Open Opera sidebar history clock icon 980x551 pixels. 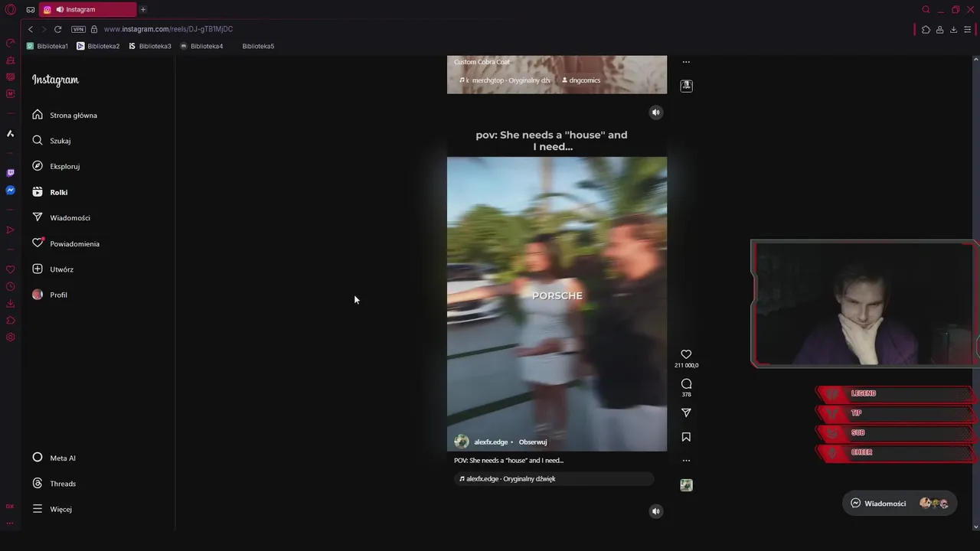(x=11, y=287)
